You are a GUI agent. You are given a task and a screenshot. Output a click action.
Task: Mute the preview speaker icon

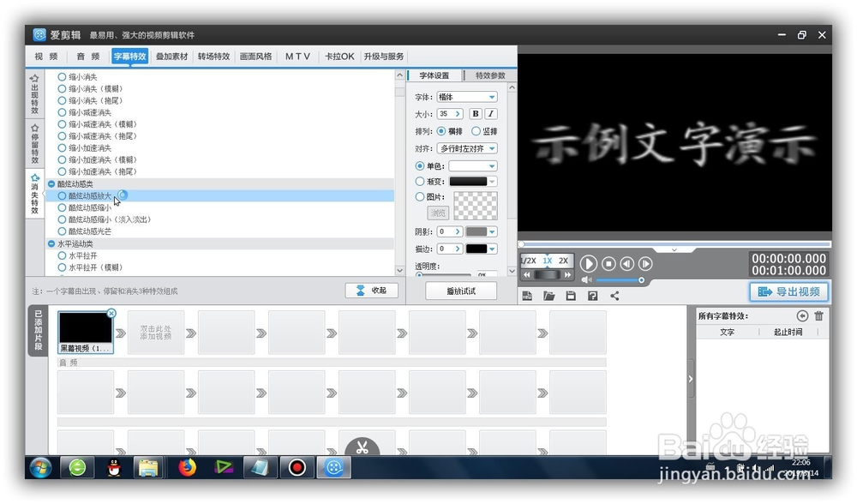click(586, 280)
